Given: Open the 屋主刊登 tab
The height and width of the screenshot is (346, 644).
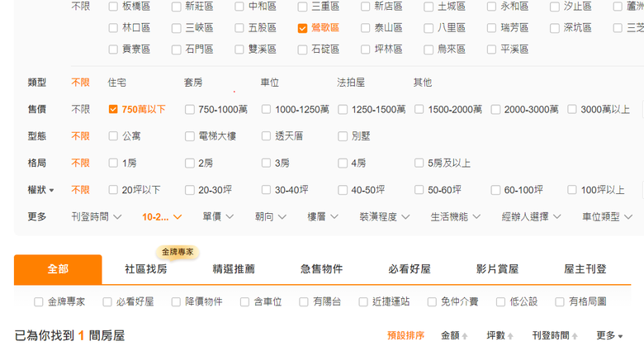Looking at the screenshot, I should [x=585, y=269].
